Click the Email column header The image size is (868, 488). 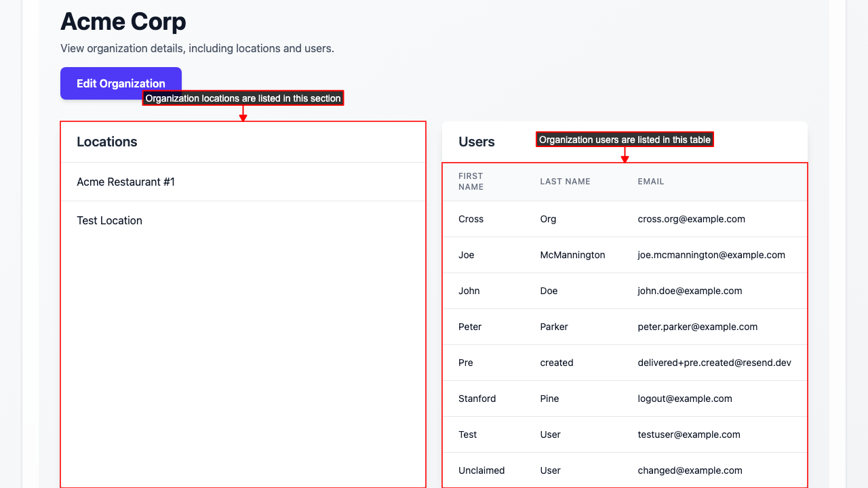651,182
